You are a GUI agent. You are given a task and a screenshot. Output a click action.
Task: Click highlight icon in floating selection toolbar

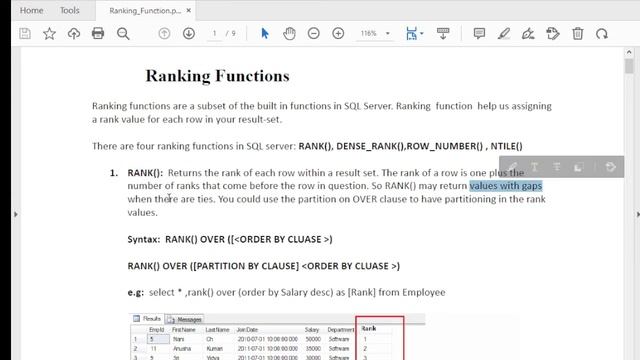[512, 167]
